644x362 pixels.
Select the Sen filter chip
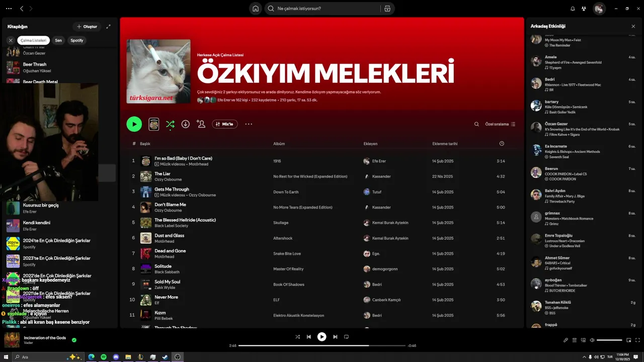(58, 40)
